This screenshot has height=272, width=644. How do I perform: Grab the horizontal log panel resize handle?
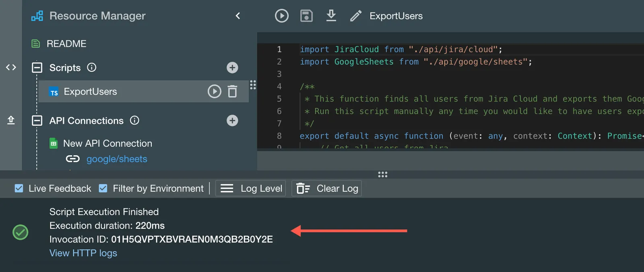(x=383, y=174)
